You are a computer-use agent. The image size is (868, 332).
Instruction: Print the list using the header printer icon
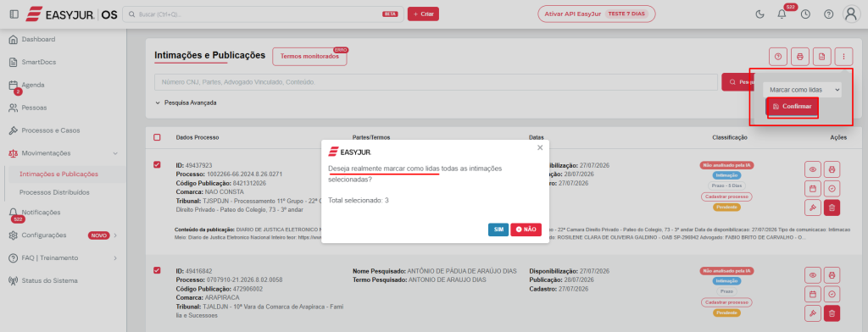coord(799,57)
